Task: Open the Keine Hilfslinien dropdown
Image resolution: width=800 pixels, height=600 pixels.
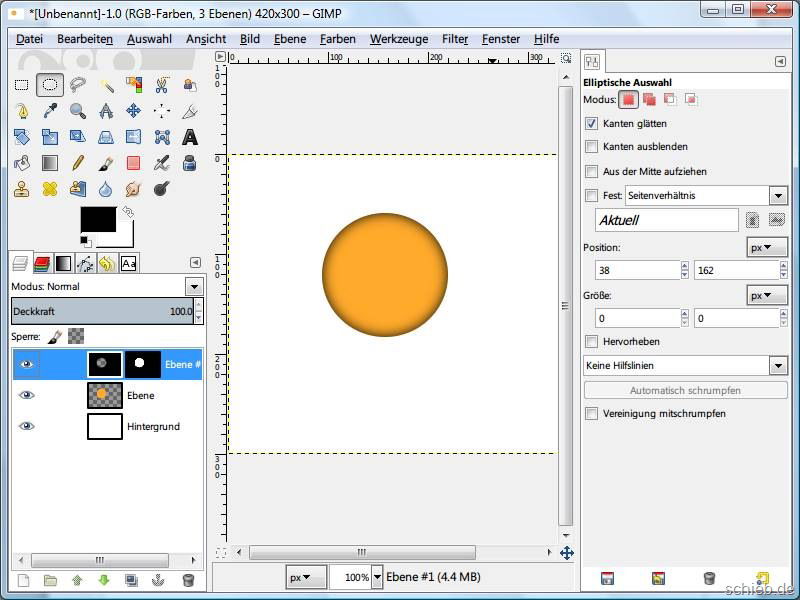Action: pos(686,366)
